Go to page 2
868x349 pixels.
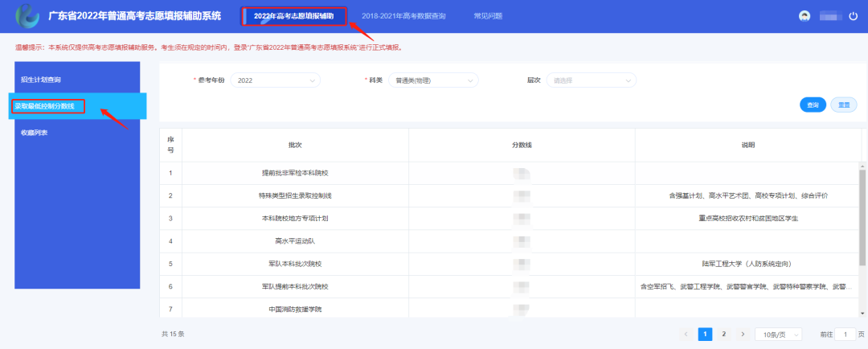[723, 334]
